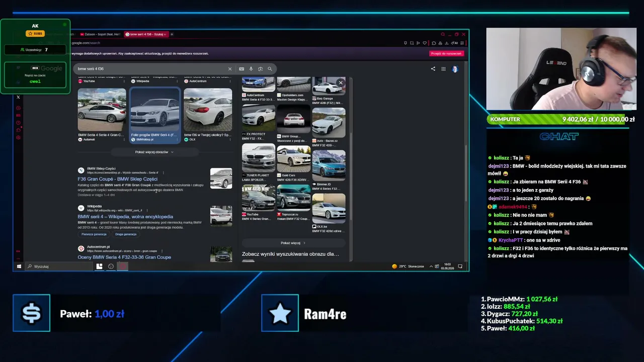Click the 'KOMPUTER' donation goal label
Viewport: 644px width, 362px height.
pyautogui.click(x=505, y=119)
